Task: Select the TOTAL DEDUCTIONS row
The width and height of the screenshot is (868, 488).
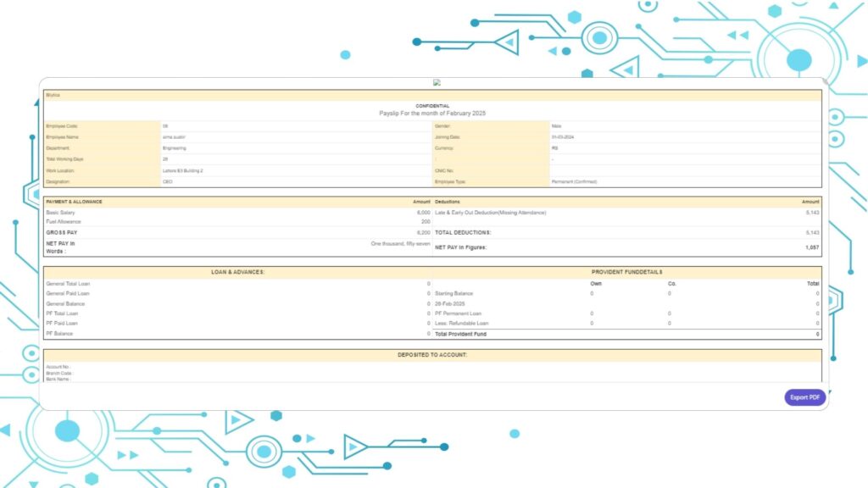Action: [465, 232]
